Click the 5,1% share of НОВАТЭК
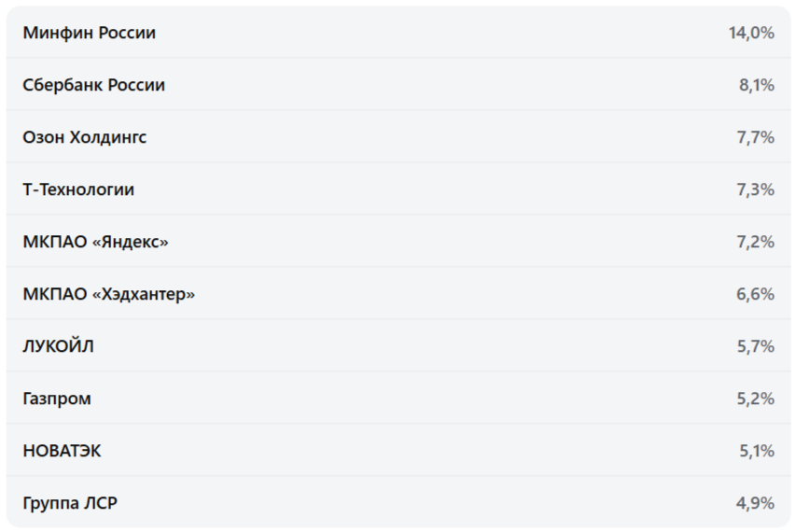This screenshot has width=796, height=532. [x=756, y=451]
